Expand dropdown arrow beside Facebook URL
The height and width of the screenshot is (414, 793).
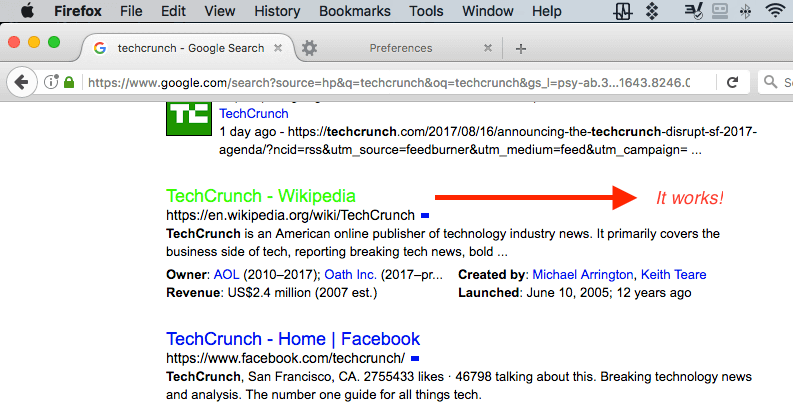[415, 358]
